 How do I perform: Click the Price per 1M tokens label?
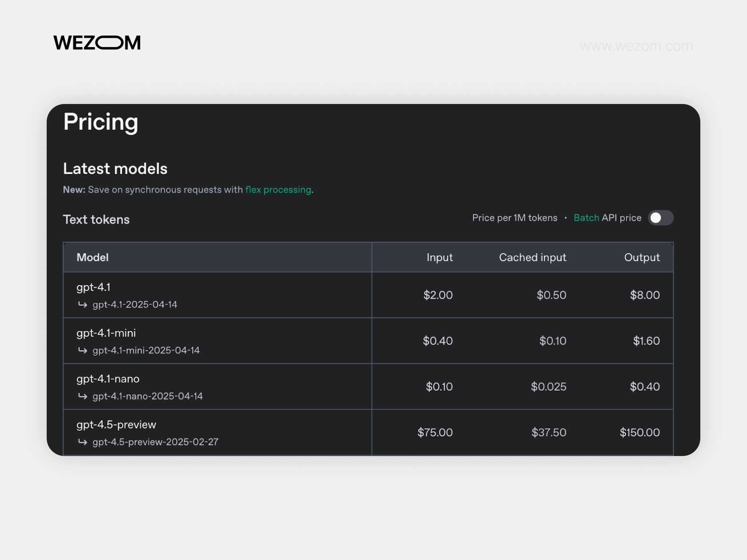[x=515, y=218]
